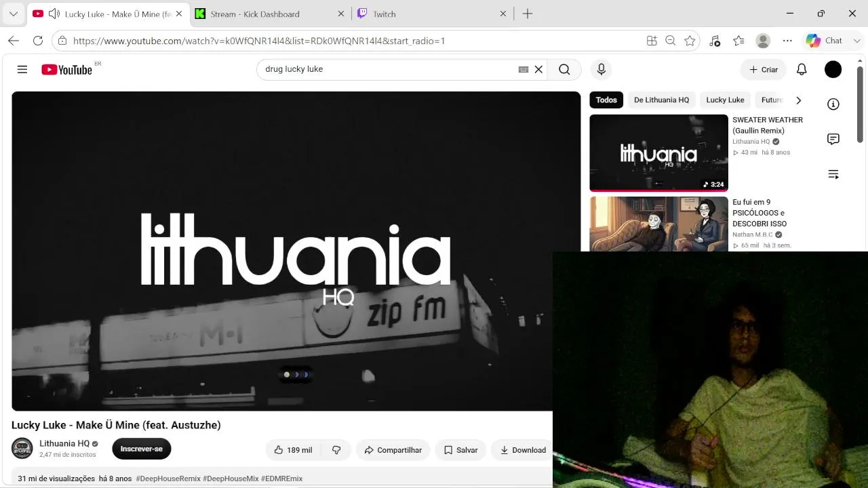Open the info panel icon in sidebar
This screenshot has height=488, width=868.
tap(833, 104)
